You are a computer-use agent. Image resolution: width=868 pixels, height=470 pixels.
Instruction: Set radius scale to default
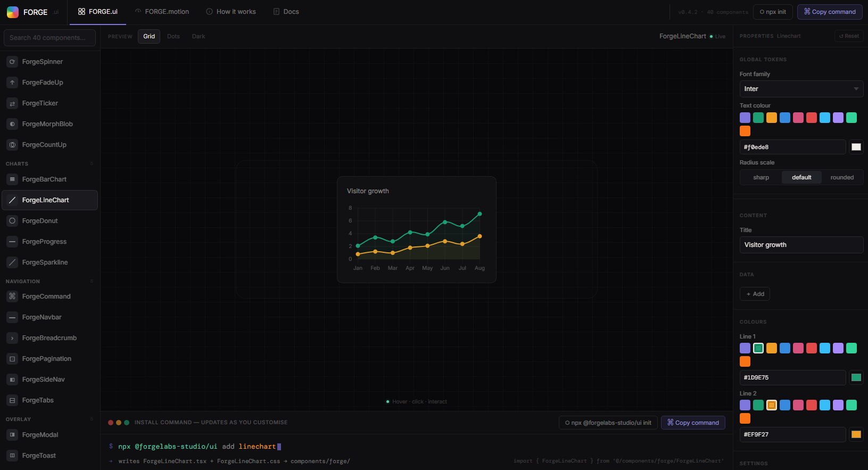click(801, 177)
